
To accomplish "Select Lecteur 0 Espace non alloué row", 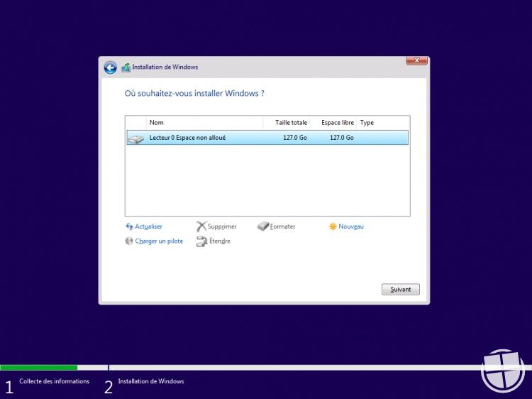I will click(x=267, y=138).
